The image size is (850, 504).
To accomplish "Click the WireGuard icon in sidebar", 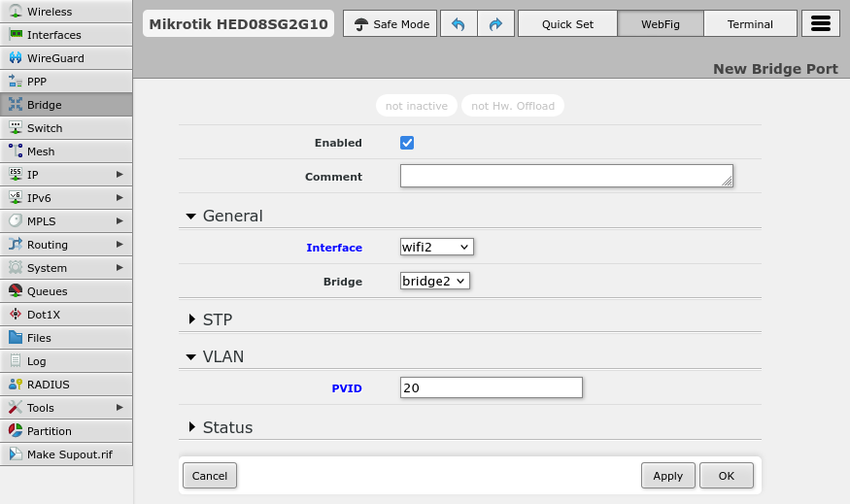I will (x=16, y=58).
